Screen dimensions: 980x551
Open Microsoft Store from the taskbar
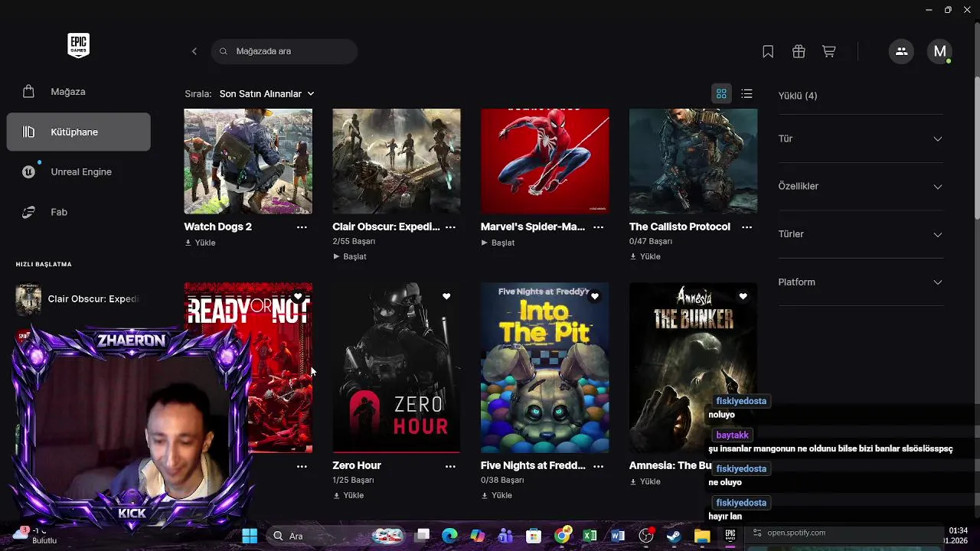click(534, 536)
